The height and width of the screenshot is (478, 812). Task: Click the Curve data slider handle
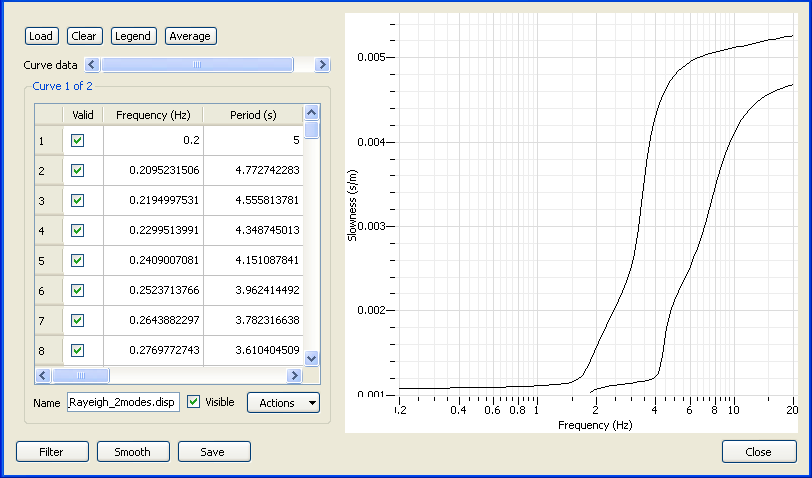point(197,64)
